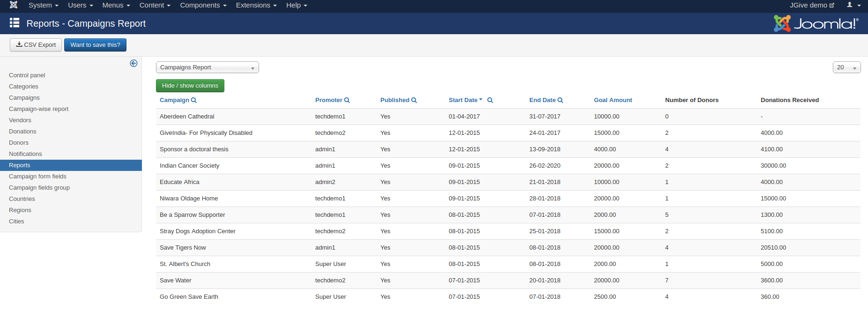This screenshot has height=325, width=868.
Task: Click search icon next to Campaign column
Action: point(194,100)
